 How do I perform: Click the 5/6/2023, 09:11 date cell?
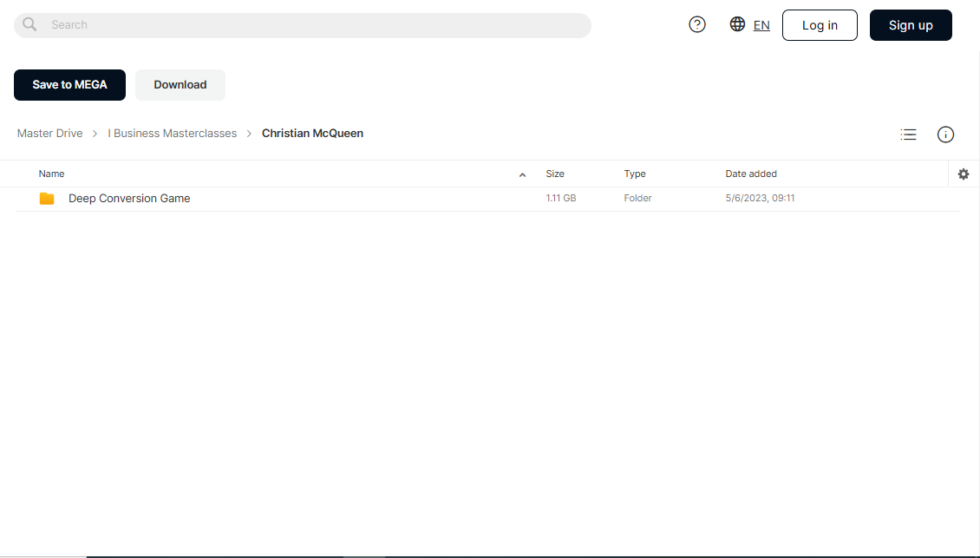[760, 198]
